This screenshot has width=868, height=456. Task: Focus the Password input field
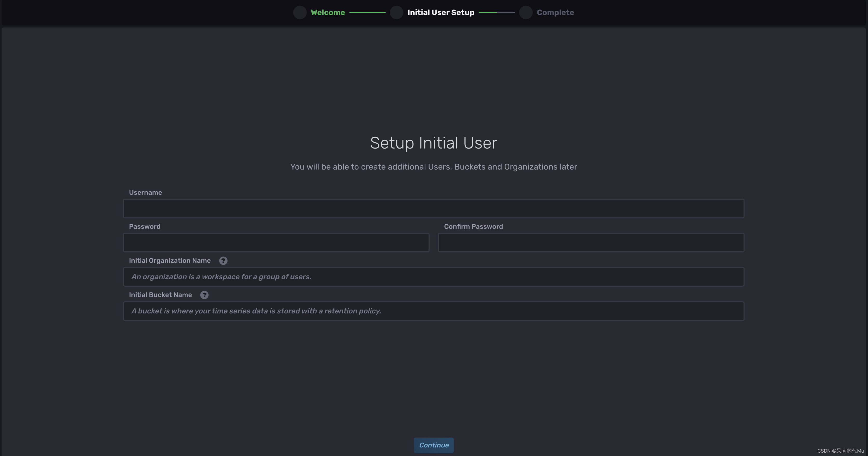(276, 243)
